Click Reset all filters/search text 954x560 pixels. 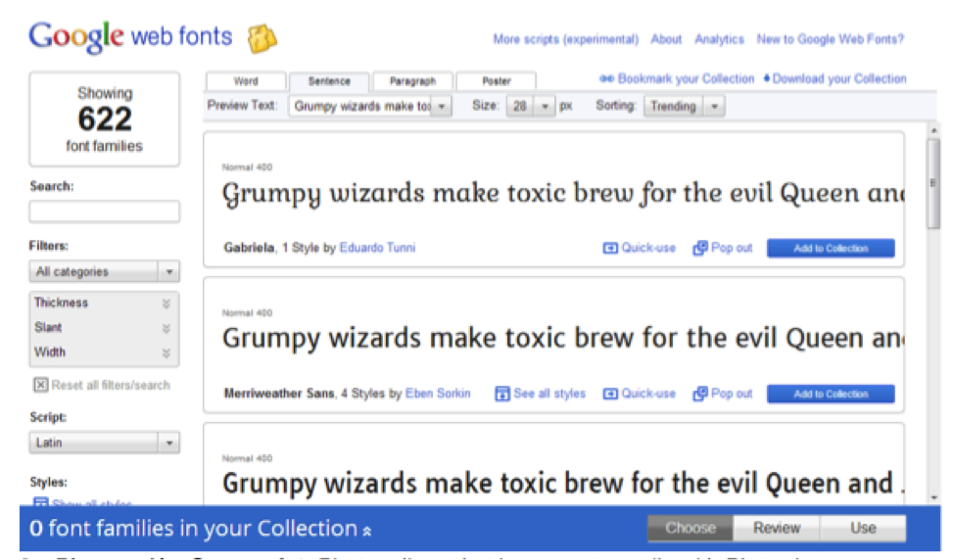pos(111,385)
